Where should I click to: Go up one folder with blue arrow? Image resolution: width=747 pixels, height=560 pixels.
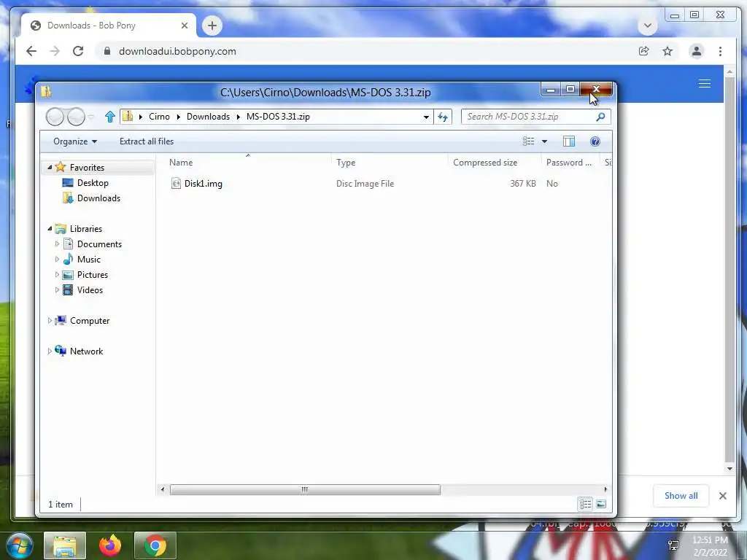110,117
